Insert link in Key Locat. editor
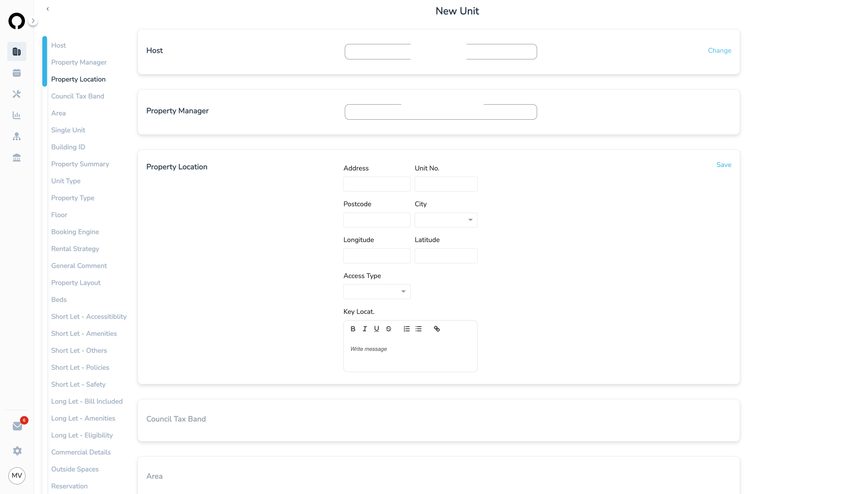 coord(437,329)
